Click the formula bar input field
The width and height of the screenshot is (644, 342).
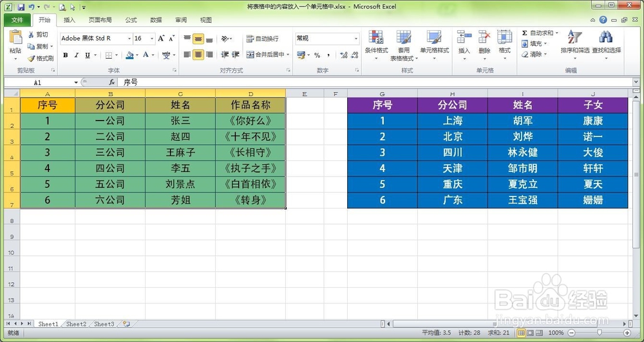click(376, 82)
